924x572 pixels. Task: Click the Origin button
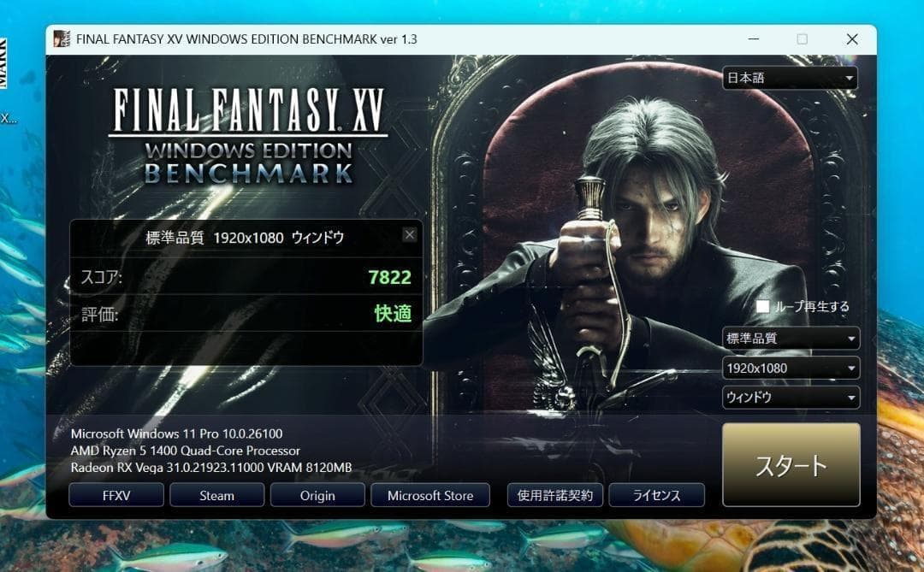317,495
